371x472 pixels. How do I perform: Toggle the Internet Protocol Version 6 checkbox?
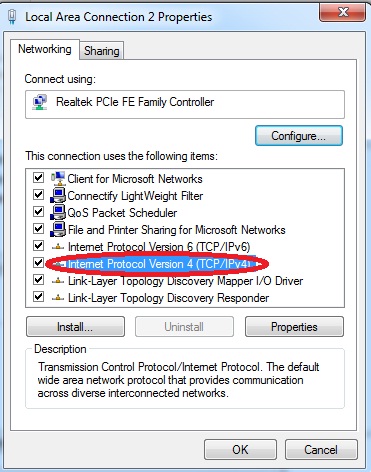pyautogui.click(x=38, y=246)
